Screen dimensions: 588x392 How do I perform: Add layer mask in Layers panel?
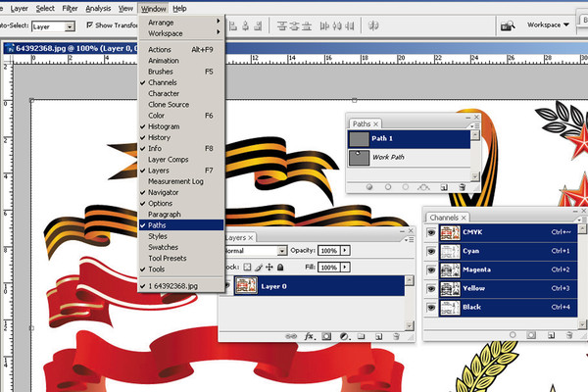point(325,335)
